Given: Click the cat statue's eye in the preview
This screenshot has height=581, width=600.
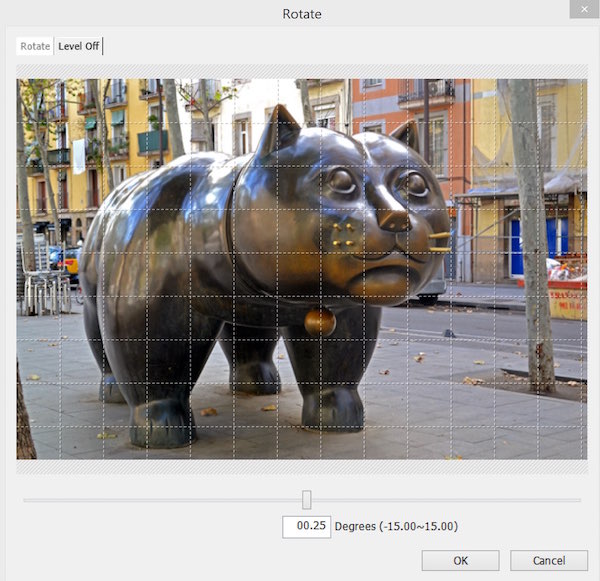Looking at the screenshot, I should coord(342,182).
